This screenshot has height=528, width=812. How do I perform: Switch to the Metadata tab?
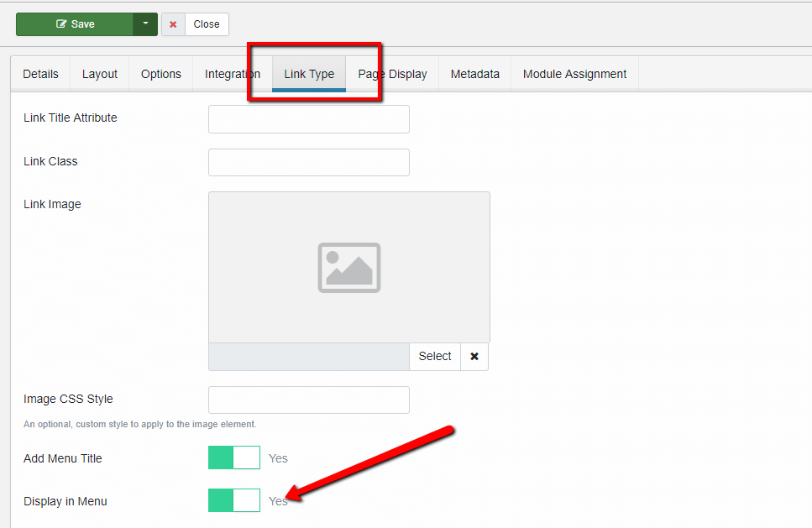475,74
